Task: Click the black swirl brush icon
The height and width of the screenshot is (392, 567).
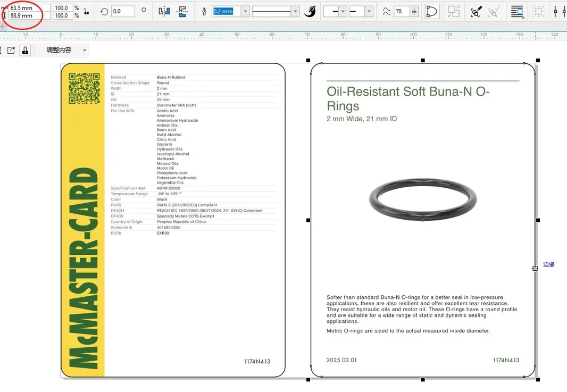Action: [310, 12]
